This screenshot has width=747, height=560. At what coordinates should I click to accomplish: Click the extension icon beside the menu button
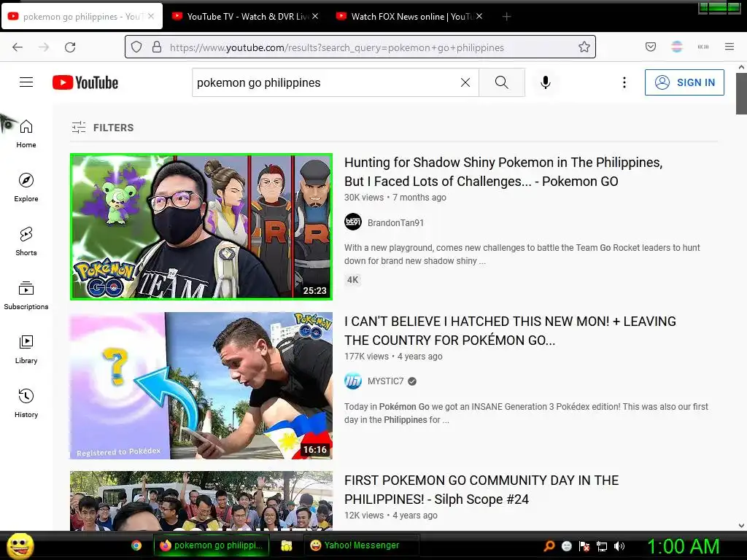703,47
